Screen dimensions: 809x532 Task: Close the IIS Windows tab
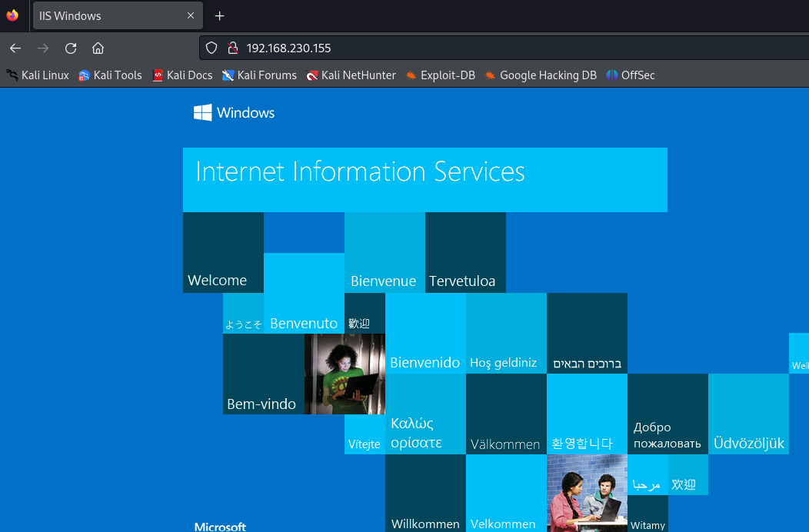tap(191, 15)
